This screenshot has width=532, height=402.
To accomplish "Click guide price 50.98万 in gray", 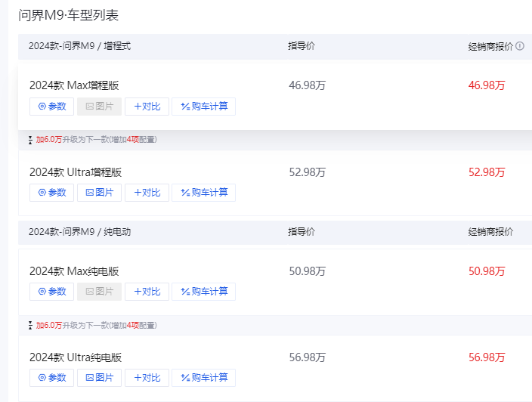I will [307, 271].
